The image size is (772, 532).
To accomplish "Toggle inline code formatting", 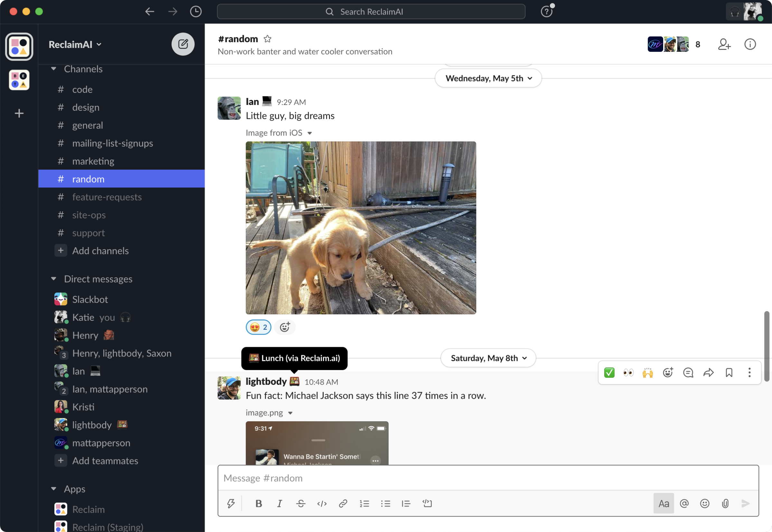I will pyautogui.click(x=322, y=503).
